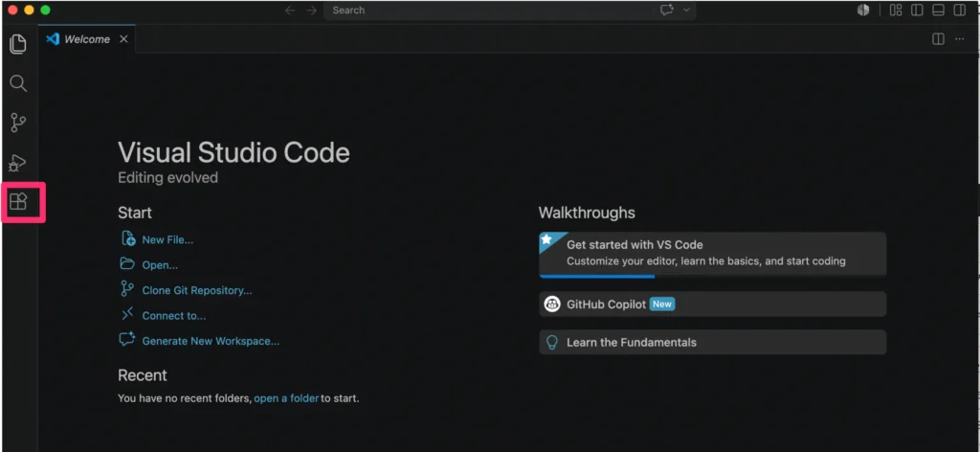Click the Open... link
Viewport: 980px width, 452px height.
160,265
